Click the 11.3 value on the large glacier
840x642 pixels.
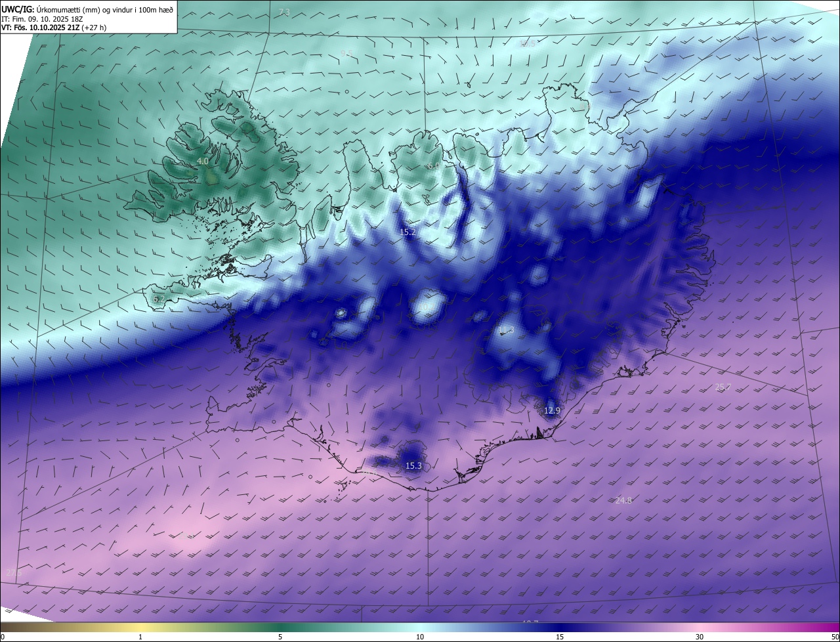[x=505, y=330]
